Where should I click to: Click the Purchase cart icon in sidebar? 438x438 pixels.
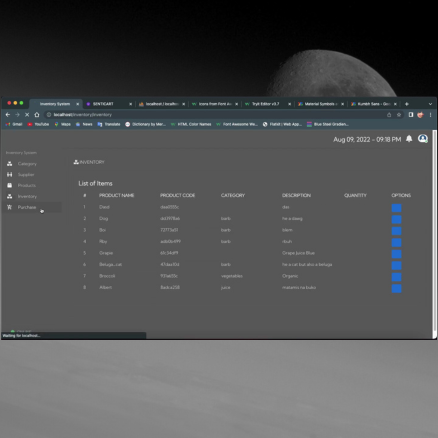coord(10,207)
